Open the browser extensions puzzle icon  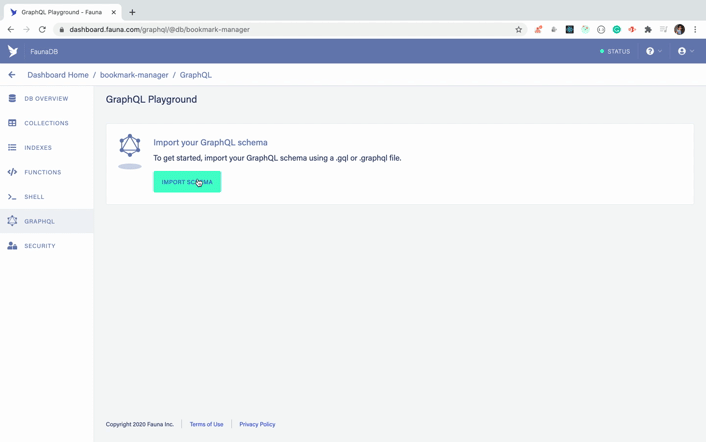pyautogui.click(x=648, y=30)
